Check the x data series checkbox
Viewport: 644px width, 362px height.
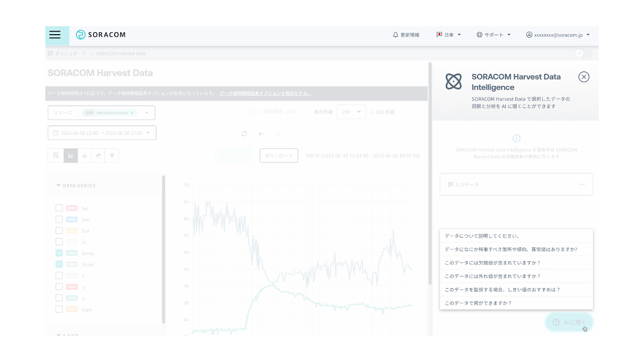point(59,276)
